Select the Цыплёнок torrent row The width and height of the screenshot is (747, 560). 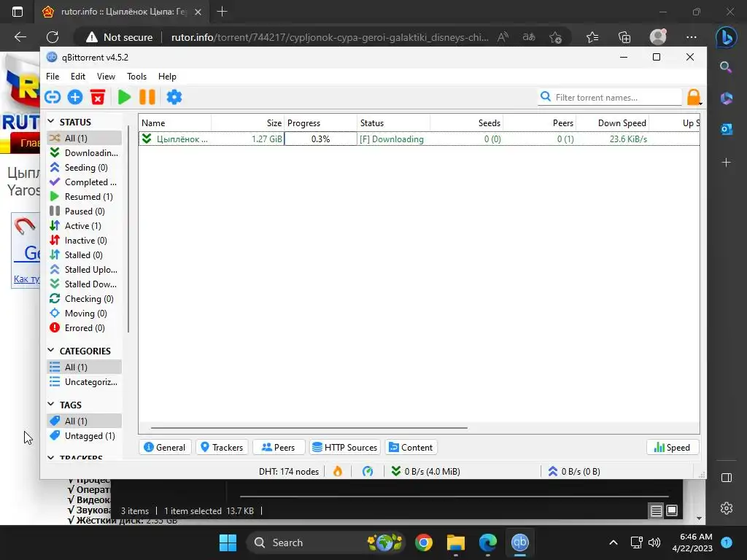click(x=419, y=139)
